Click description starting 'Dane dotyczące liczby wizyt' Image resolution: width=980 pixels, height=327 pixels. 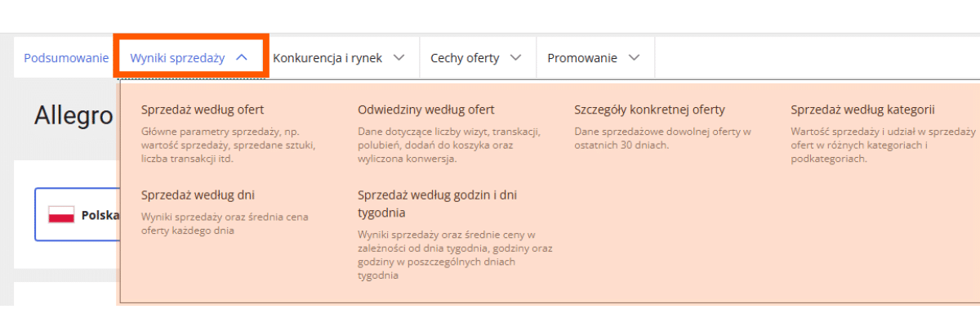point(449,145)
